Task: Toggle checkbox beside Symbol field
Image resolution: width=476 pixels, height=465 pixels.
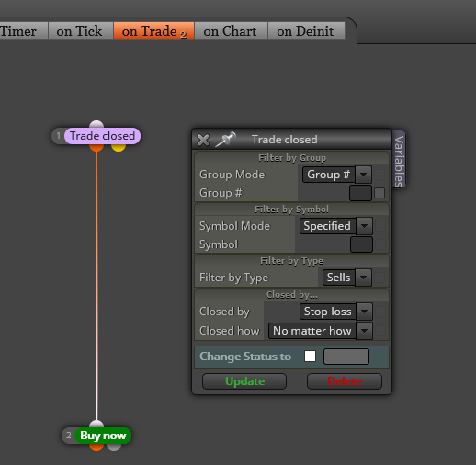Action: tap(380, 244)
